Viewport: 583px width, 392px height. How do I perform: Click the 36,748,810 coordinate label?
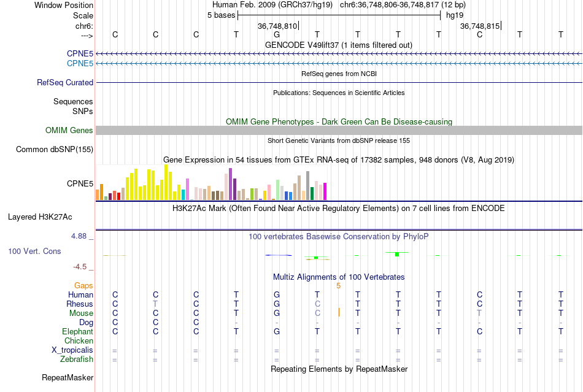click(x=277, y=26)
